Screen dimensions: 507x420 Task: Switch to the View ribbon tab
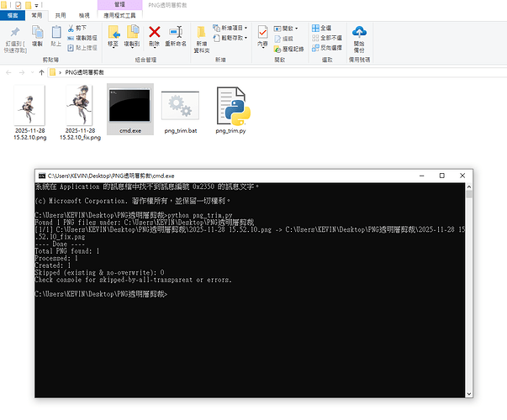click(84, 15)
